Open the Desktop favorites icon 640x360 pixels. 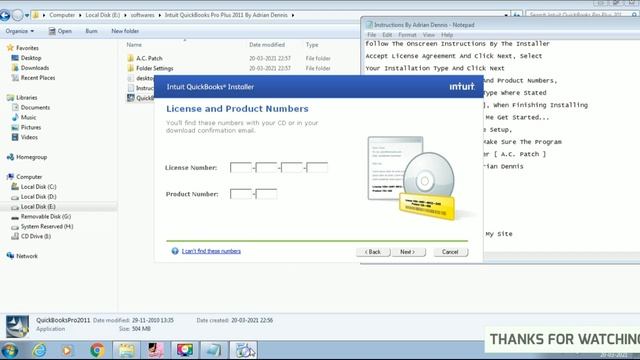pos(15,58)
